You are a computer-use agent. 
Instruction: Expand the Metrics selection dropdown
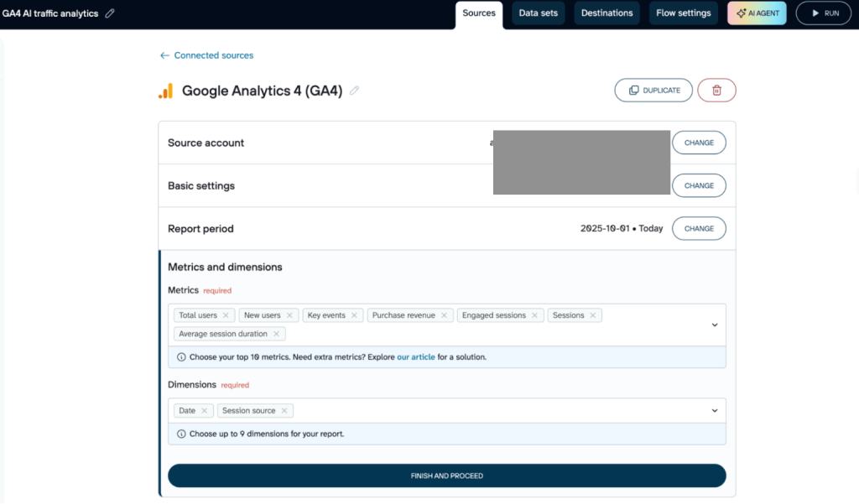(x=715, y=324)
